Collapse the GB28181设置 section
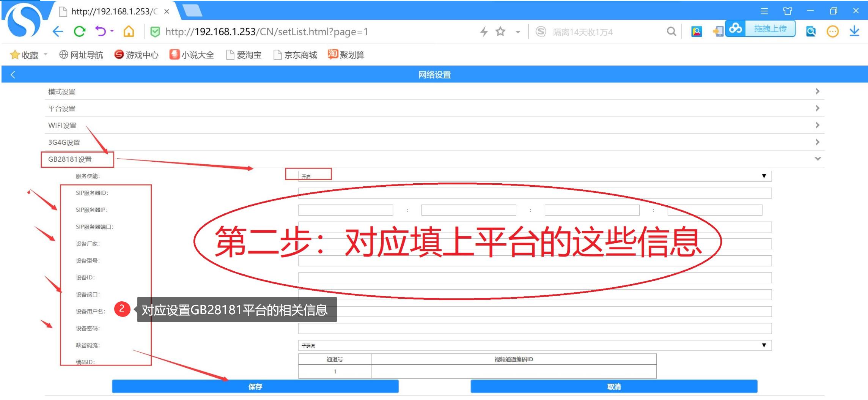Screen dimensions: 868x400 818,159
